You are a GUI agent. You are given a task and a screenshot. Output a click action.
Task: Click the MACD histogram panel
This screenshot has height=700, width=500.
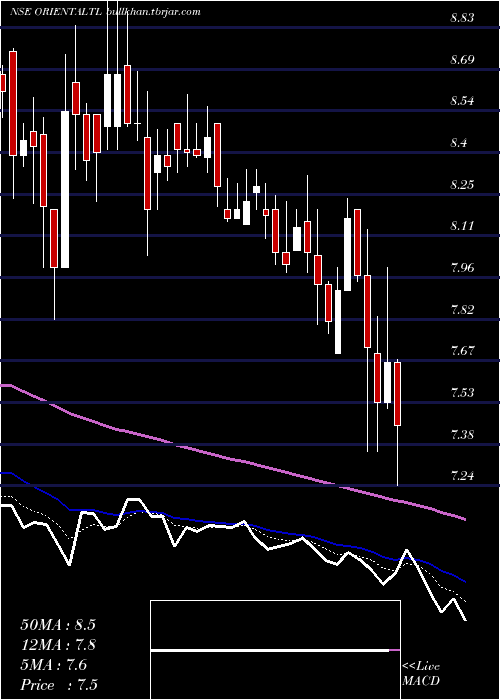click(275, 650)
